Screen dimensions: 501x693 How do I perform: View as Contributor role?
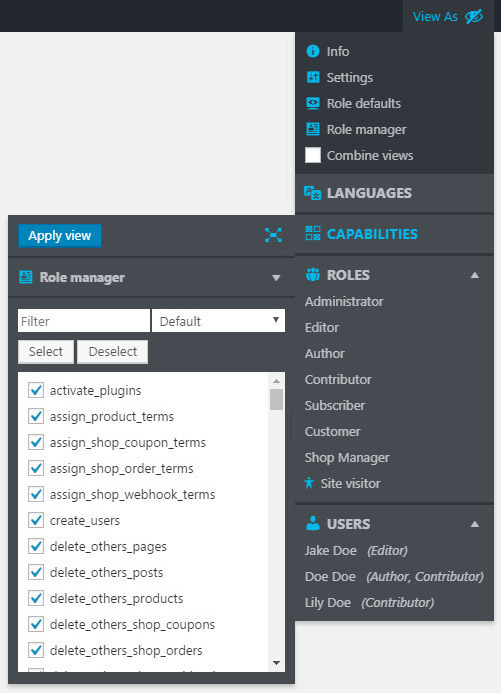pos(338,379)
